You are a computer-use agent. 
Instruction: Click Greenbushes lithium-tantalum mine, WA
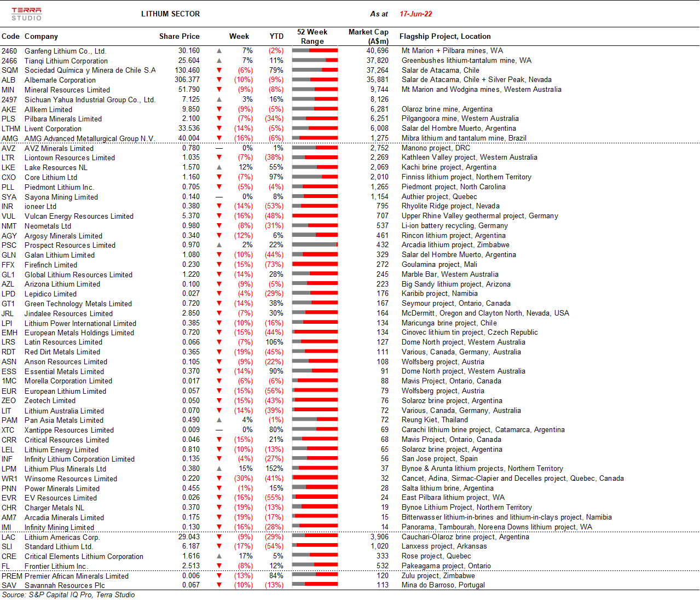click(466, 61)
